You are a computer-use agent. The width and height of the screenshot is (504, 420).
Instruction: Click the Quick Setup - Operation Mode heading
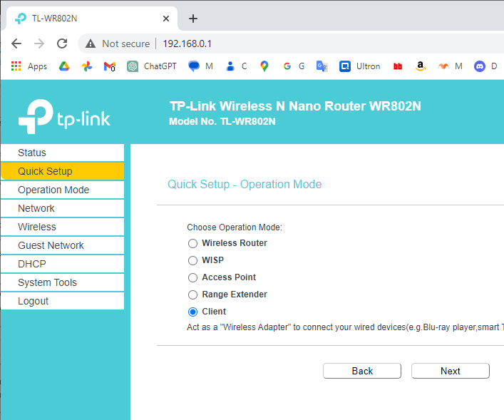[245, 184]
